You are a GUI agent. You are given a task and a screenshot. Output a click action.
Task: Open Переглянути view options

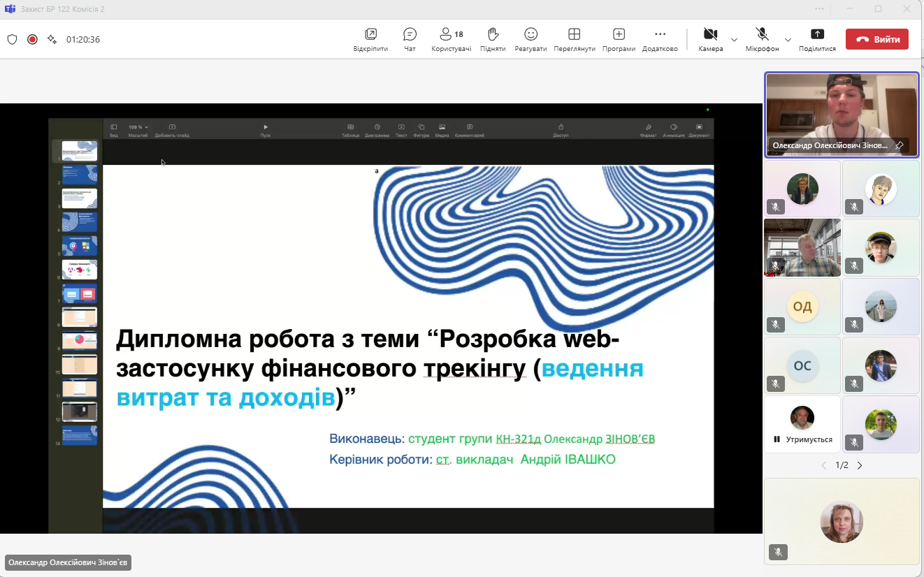click(574, 39)
